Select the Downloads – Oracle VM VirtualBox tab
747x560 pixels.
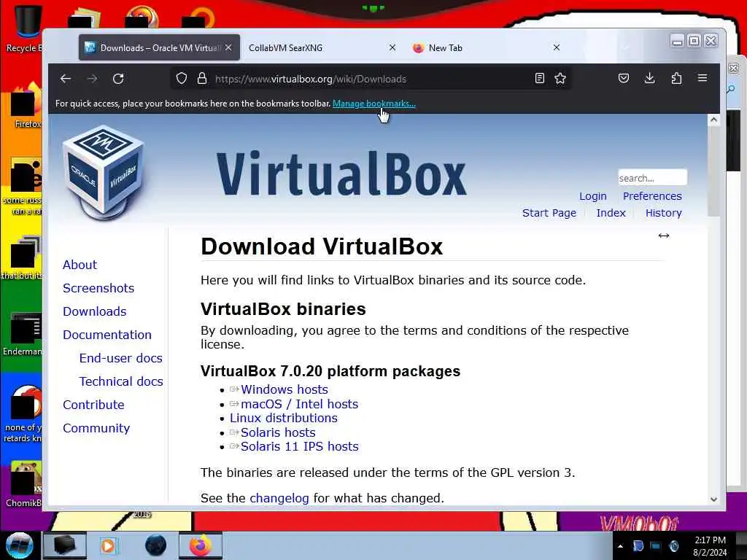pos(159,47)
